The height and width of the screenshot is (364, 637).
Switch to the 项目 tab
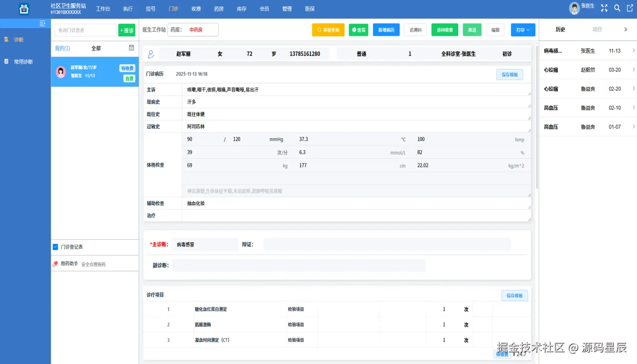(597, 30)
